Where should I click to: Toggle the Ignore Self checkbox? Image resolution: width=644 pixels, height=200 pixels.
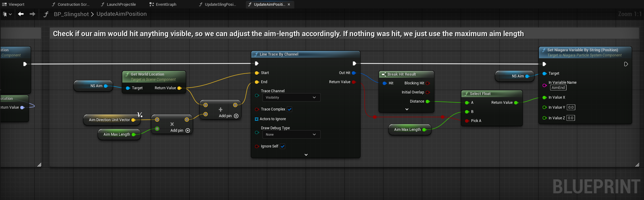282,146
